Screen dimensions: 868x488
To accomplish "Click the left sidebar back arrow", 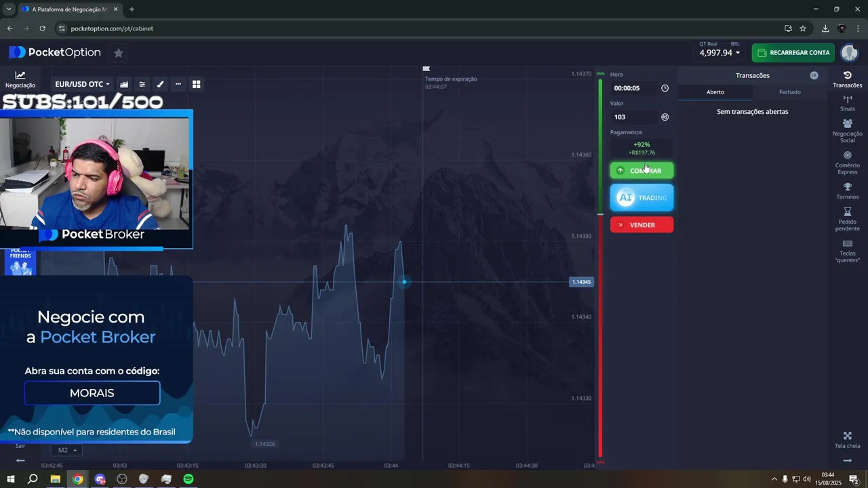I will [x=20, y=460].
